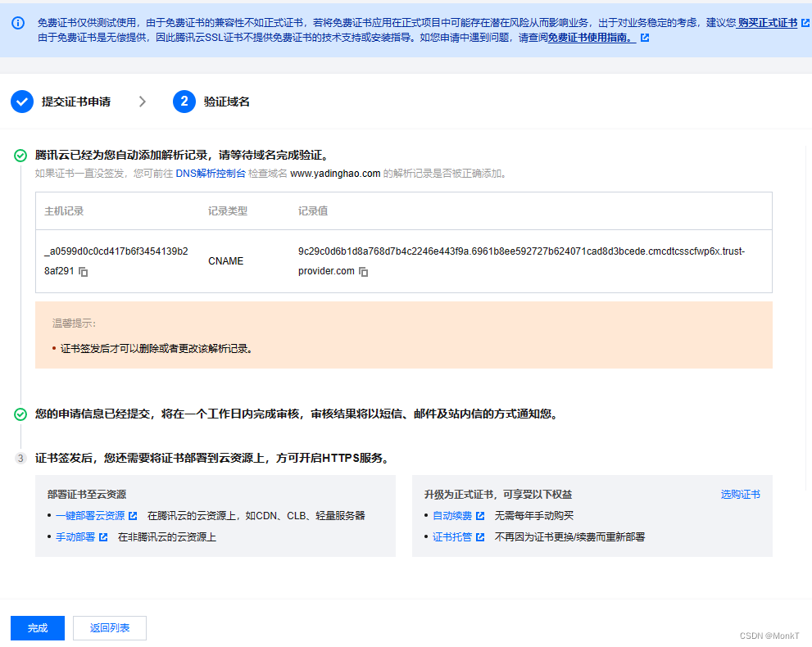The width and height of the screenshot is (812, 647).
Task: Open the 手动部署 link
Action: pos(75,536)
